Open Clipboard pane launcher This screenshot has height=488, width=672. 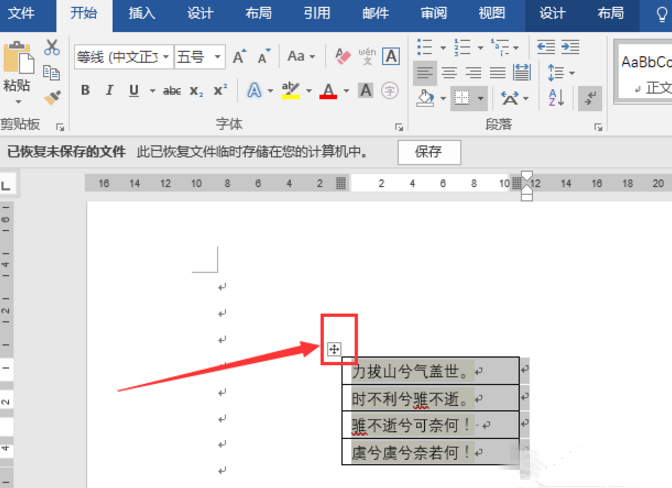pyautogui.click(x=60, y=127)
